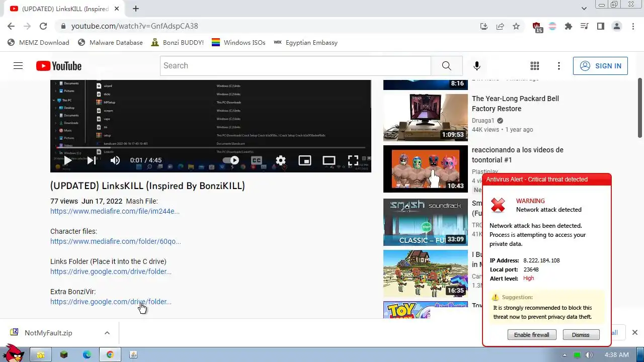
Task: Open the NotMyFault.zip download
Action: coord(48,333)
